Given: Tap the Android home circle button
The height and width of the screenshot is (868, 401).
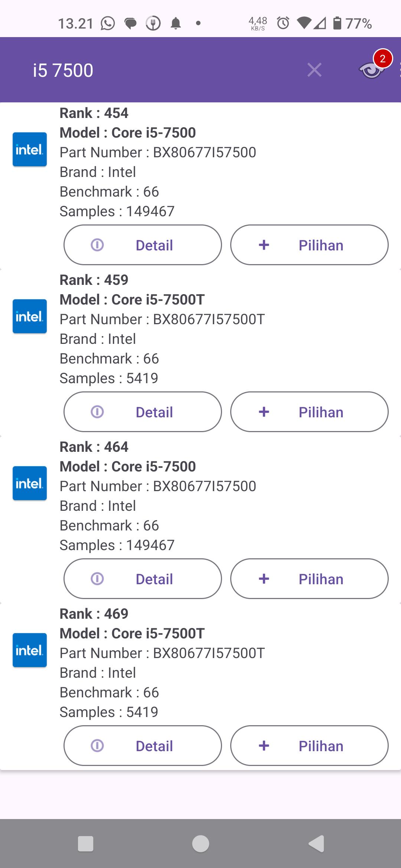Looking at the screenshot, I should click(x=200, y=844).
